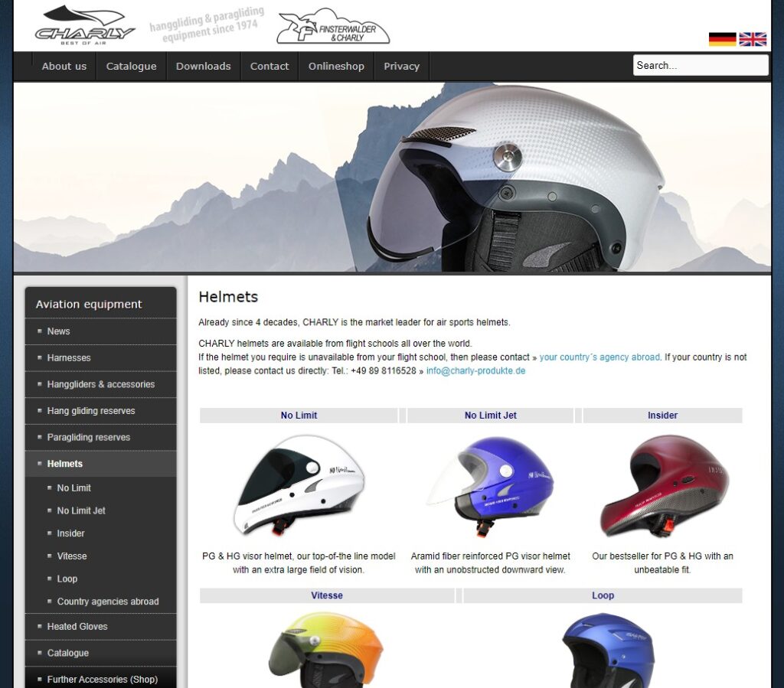Open Further Accessories (Shop) sidebar item
The image size is (784, 688).
pos(100,680)
